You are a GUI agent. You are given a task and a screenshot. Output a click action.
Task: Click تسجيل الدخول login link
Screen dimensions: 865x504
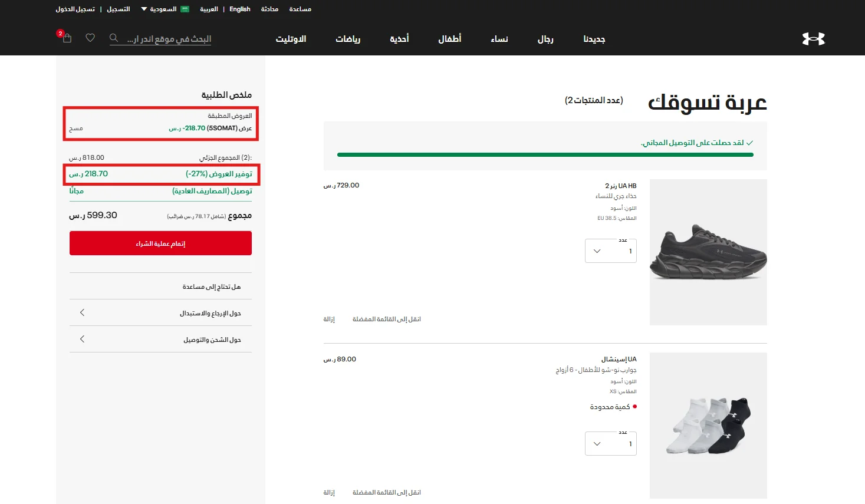[75, 9]
